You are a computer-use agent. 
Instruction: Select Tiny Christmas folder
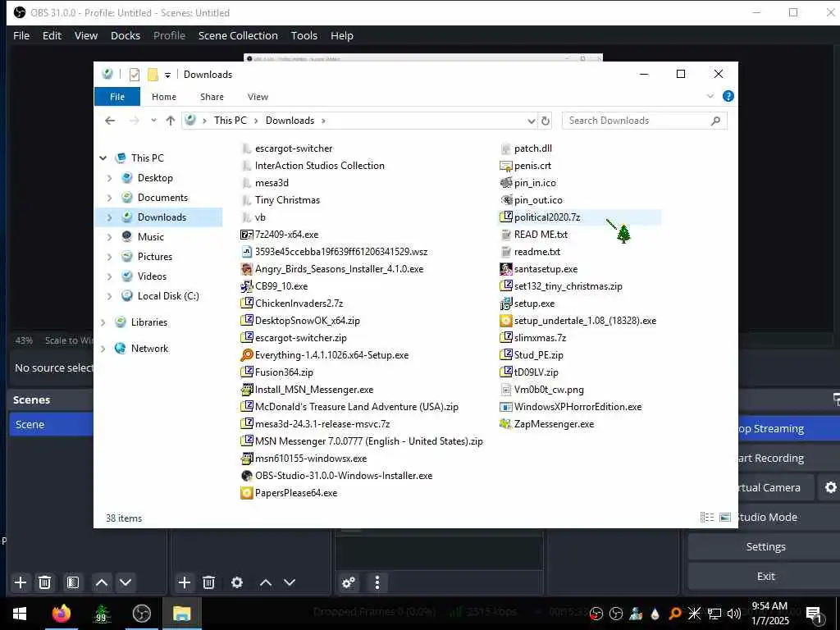[x=287, y=200]
